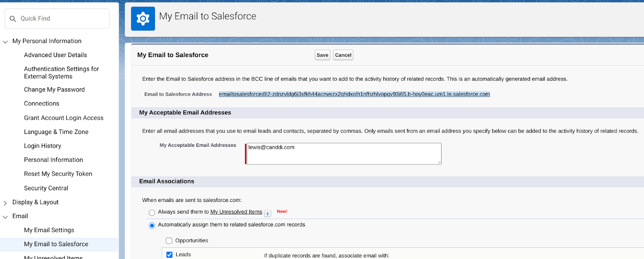Click 'If duplicate records are found' text
This screenshot has height=259, width=644.
(327, 256)
